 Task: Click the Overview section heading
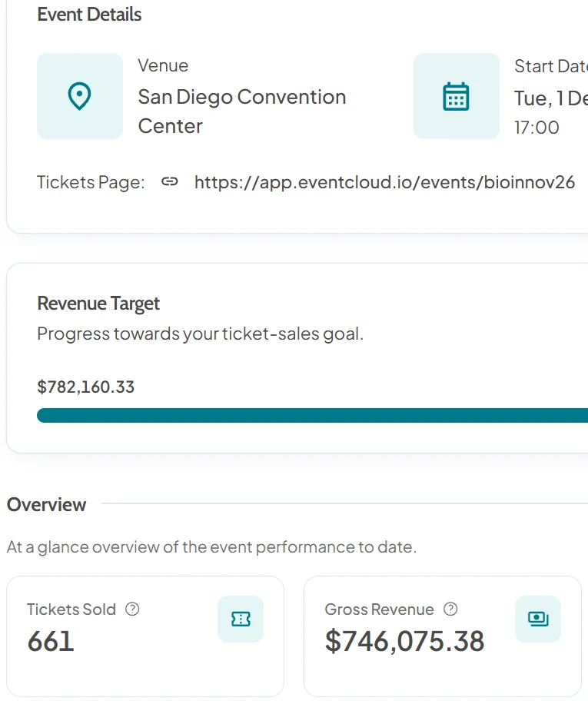point(46,505)
